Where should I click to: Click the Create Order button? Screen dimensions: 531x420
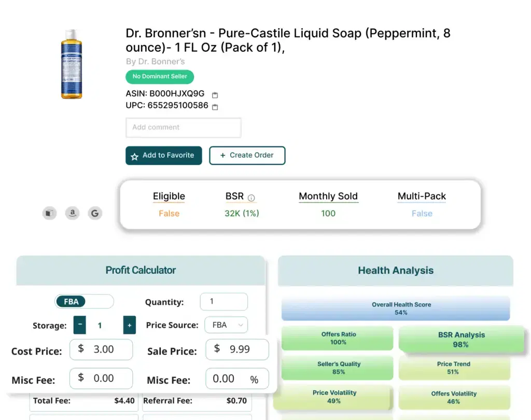click(247, 156)
